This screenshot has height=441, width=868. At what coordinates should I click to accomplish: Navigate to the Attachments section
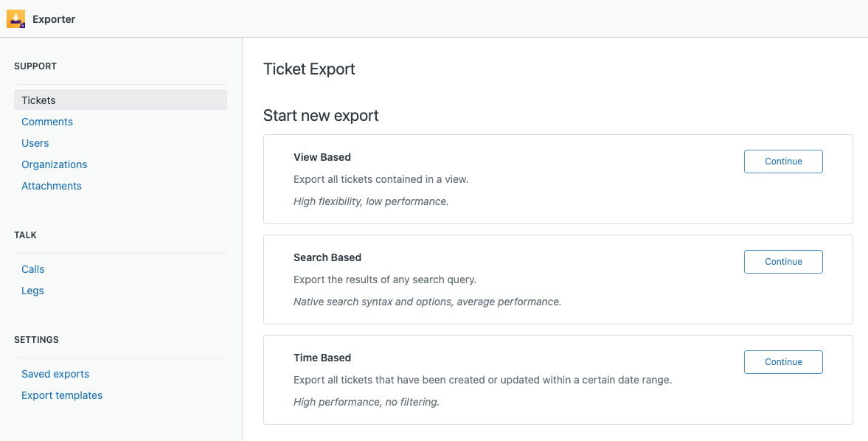(x=52, y=186)
